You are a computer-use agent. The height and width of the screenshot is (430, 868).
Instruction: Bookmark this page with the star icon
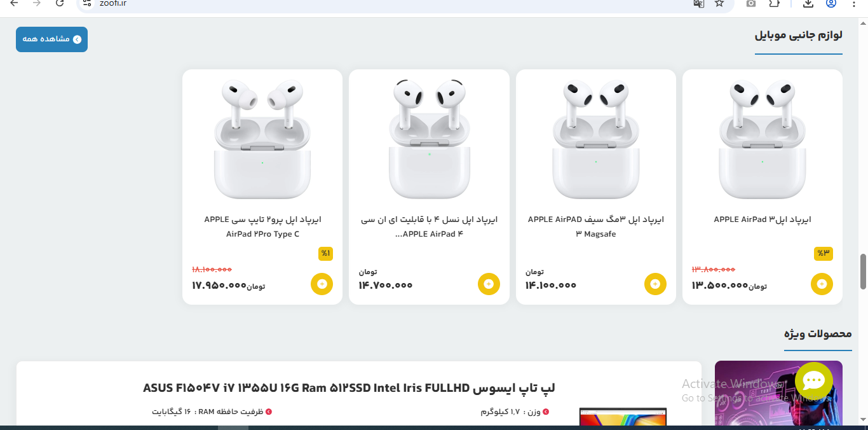tap(719, 3)
